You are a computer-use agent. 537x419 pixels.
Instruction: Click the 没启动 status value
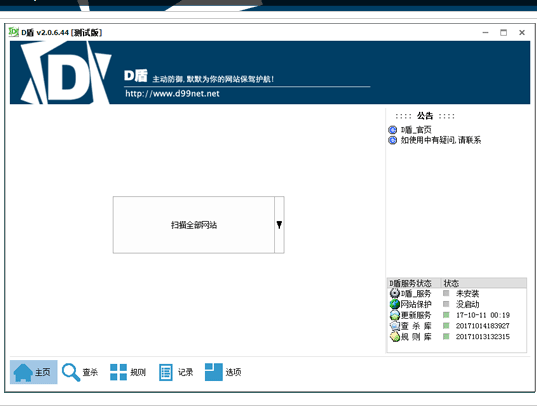467,304
